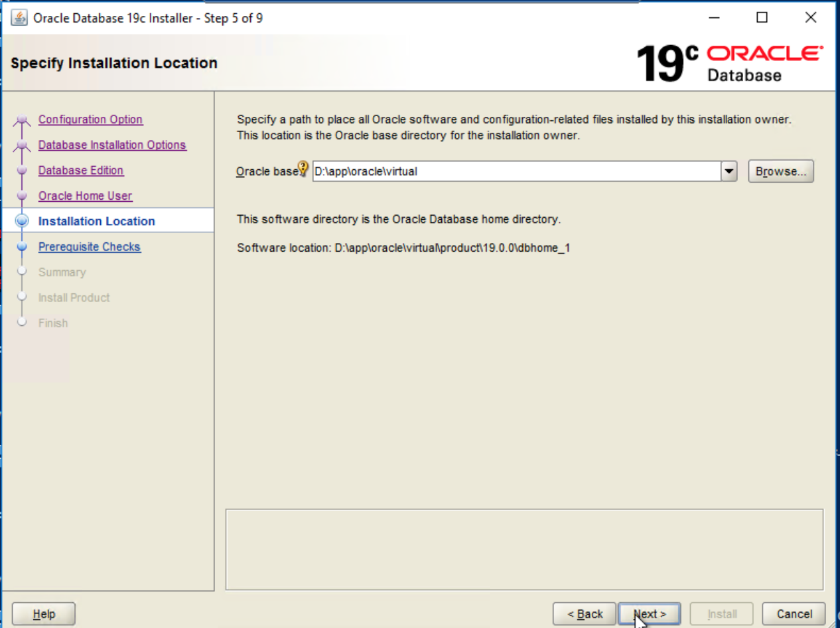The height and width of the screenshot is (628, 840).
Task: Click the empty message pane at bottom
Action: (524, 550)
